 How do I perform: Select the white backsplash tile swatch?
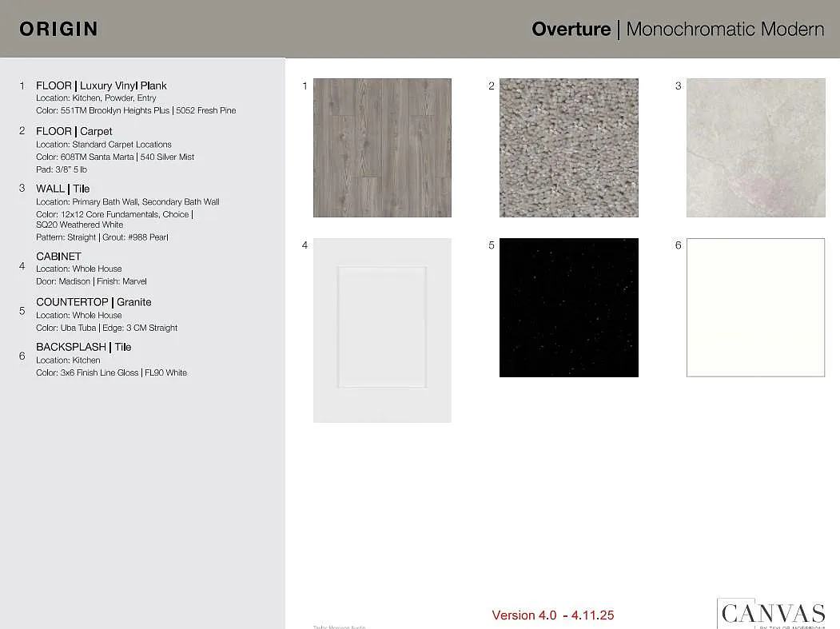[755, 308]
